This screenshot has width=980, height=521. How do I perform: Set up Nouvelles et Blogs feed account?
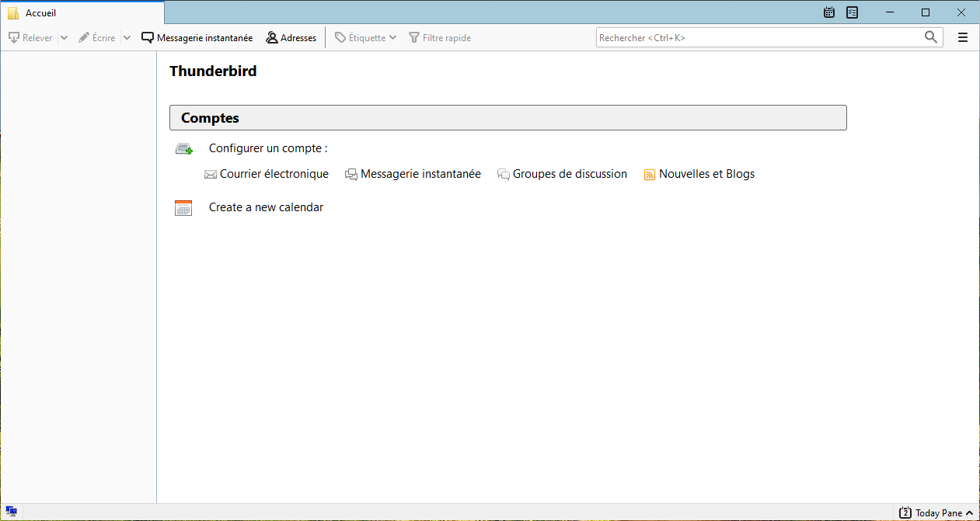(x=699, y=174)
